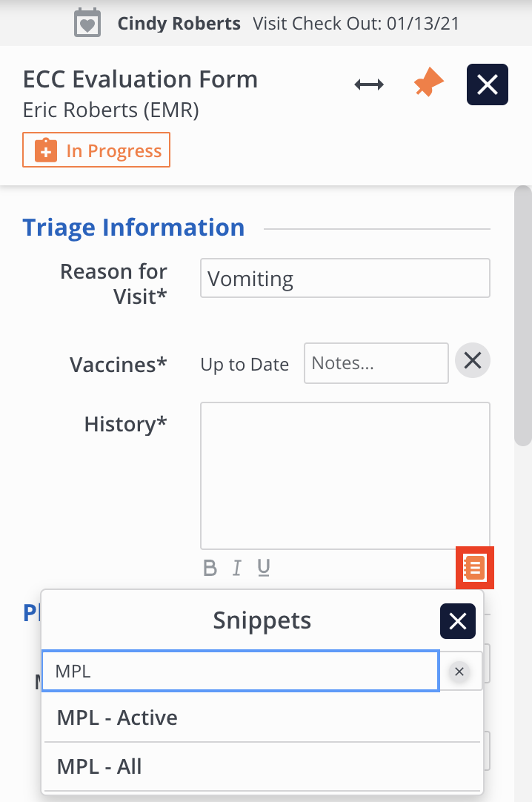The height and width of the screenshot is (802, 532).
Task: Click the orange snippets notebook icon
Action: point(474,569)
